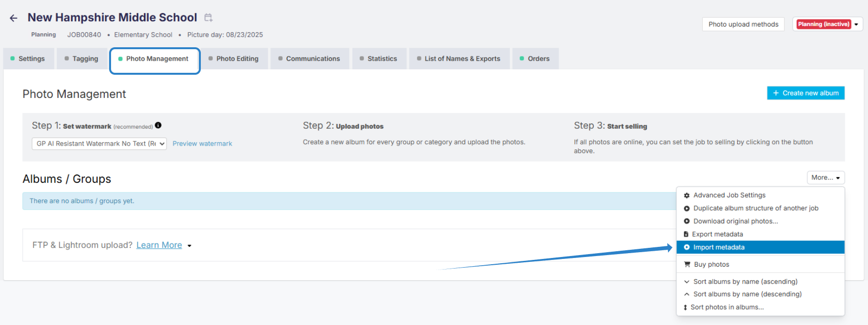Image resolution: width=868 pixels, height=325 pixels.
Task: Click the Step 2: Upload photos heading
Action: [343, 126]
